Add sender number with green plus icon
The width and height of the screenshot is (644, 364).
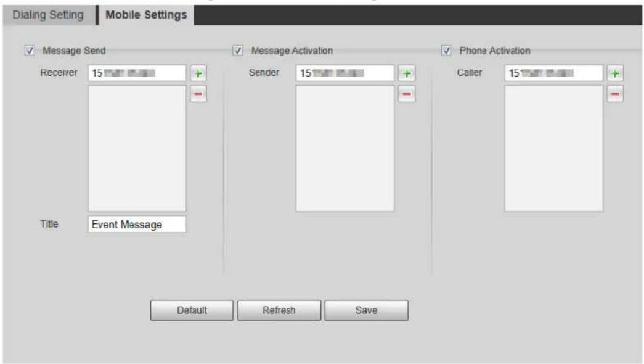pyautogui.click(x=407, y=73)
